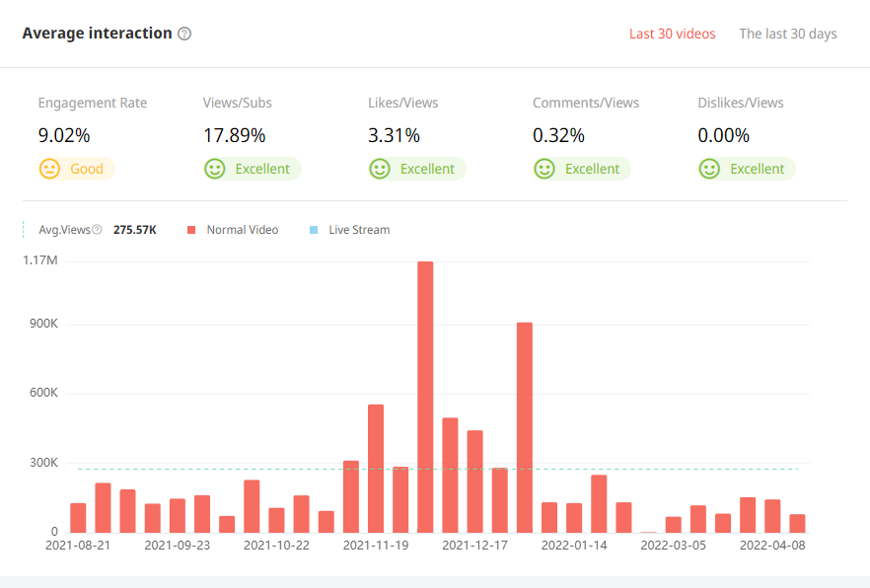This screenshot has height=588, width=870.
Task: Click the Views/Subs 17.89% value
Action: 234,135
